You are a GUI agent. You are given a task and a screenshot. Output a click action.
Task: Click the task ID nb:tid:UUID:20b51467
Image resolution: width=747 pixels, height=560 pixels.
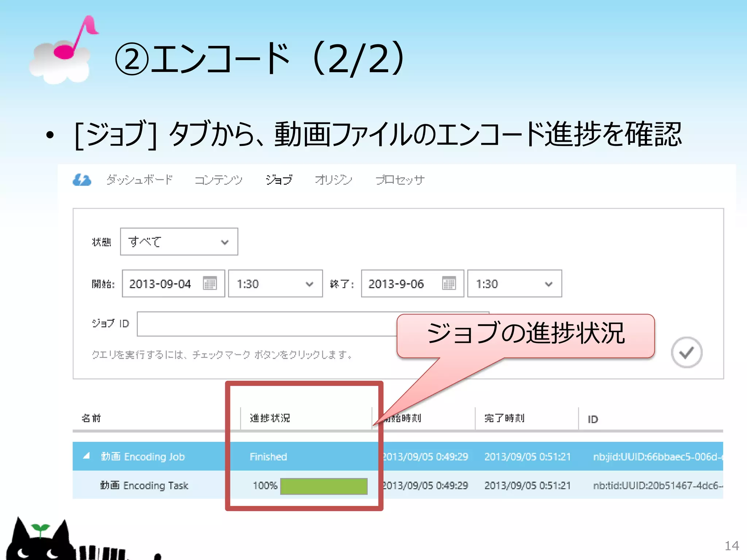[658, 486]
